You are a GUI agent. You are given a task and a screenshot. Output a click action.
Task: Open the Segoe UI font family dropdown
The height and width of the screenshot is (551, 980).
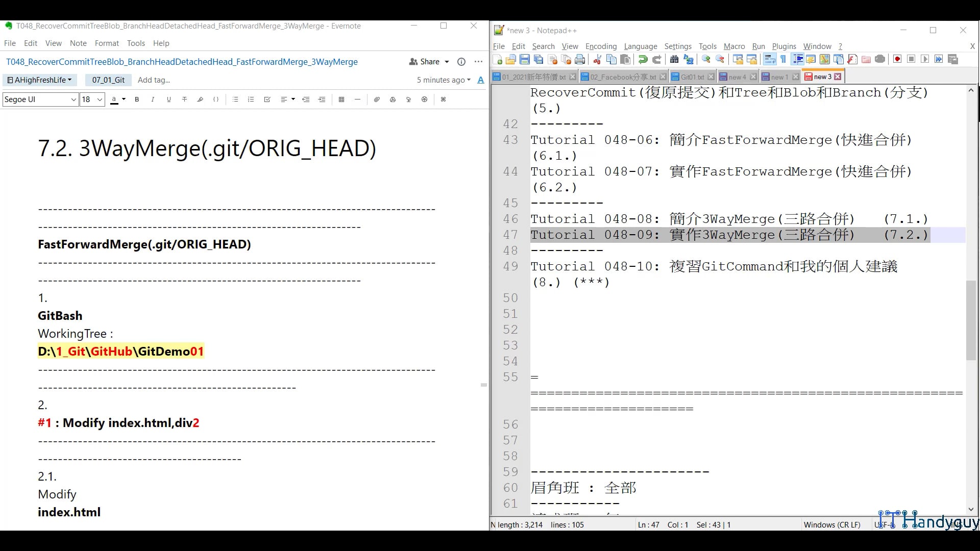[40, 99]
